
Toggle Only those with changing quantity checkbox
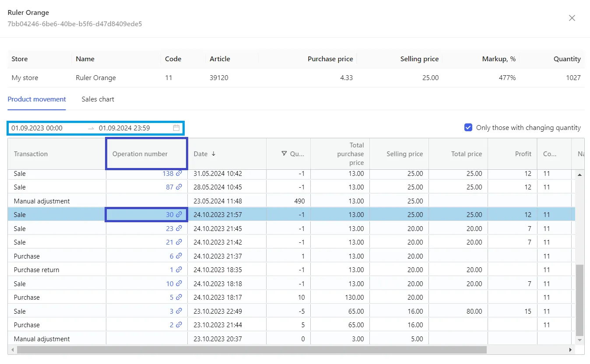468,128
